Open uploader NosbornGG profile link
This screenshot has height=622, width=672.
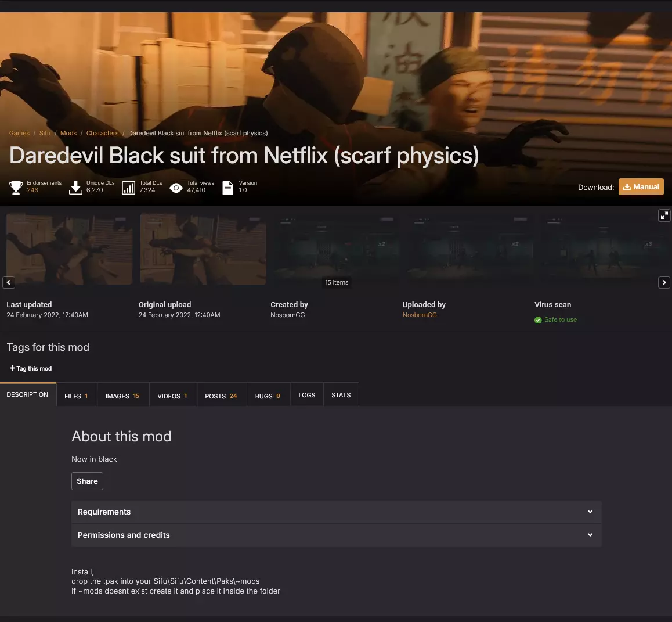[x=420, y=315]
